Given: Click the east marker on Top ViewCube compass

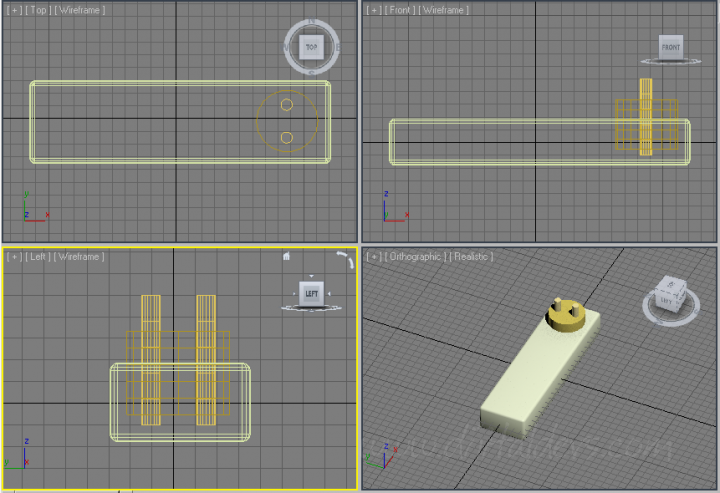Looking at the screenshot, I should 338,47.
